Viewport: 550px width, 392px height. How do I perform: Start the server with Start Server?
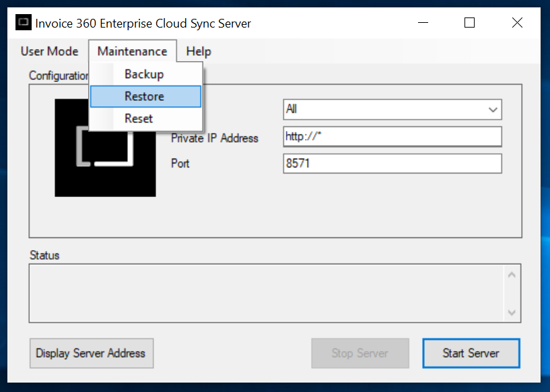471,353
